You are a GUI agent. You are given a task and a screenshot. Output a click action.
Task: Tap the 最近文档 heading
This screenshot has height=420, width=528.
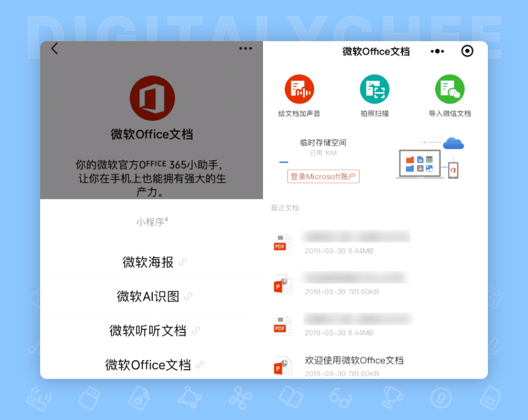[285, 208]
